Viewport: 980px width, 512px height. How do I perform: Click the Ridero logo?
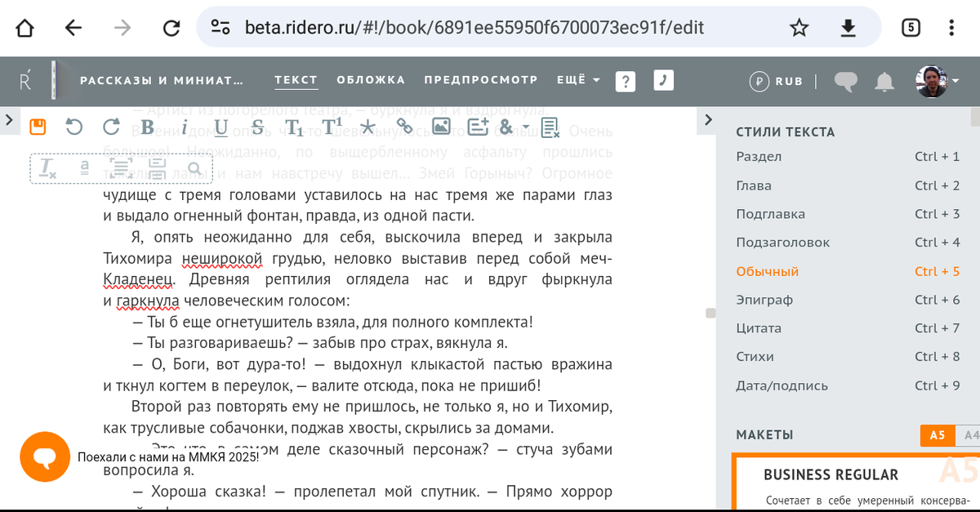coord(26,81)
